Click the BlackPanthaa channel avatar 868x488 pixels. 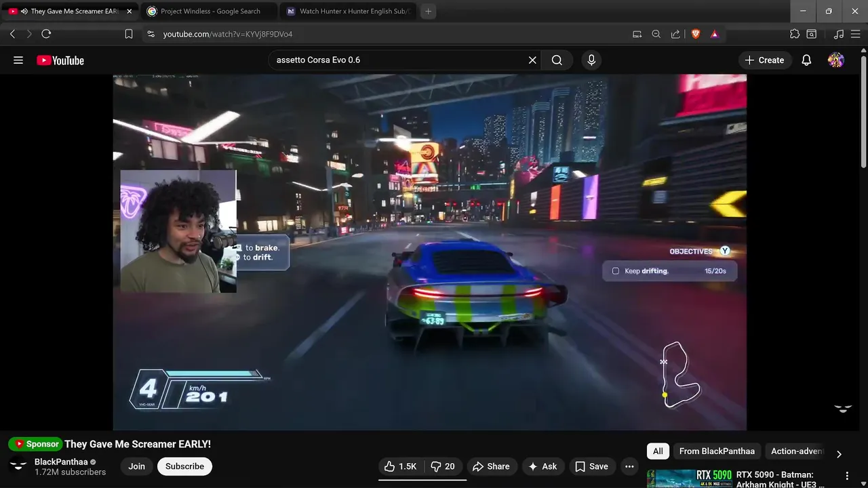pos(18,466)
